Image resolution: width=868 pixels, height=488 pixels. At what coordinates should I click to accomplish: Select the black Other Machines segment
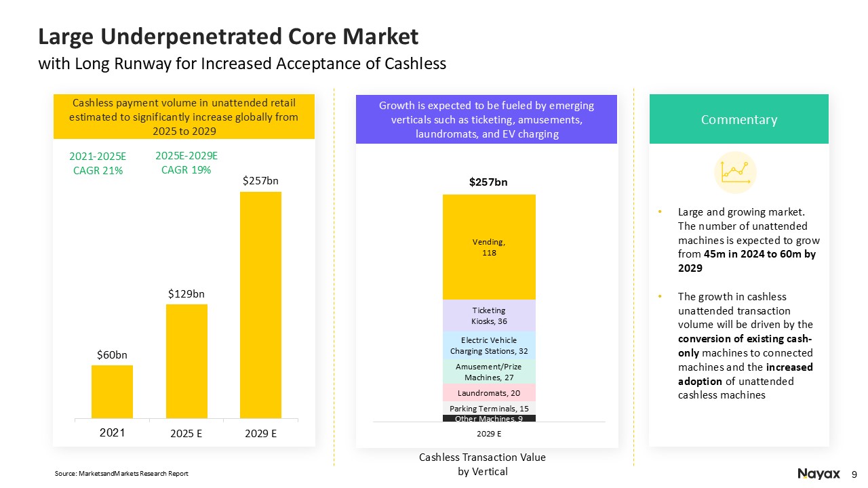pyautogui.click(x=489, y=418)
